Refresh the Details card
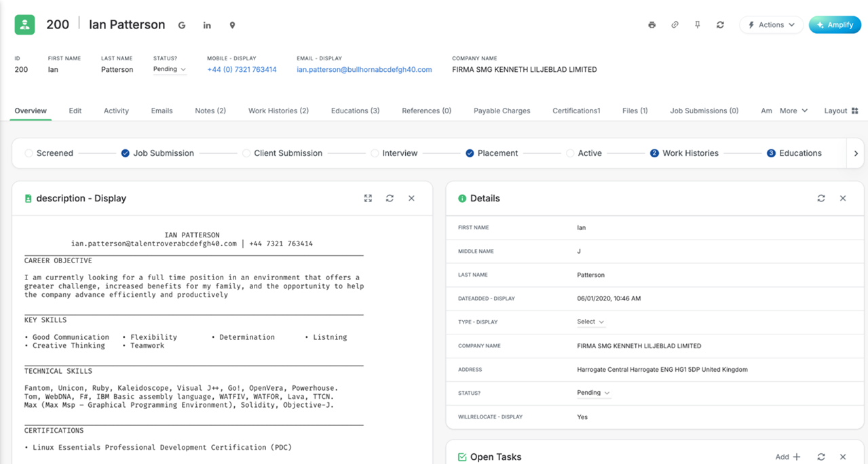Screen dimensions: 868x464 821,198
